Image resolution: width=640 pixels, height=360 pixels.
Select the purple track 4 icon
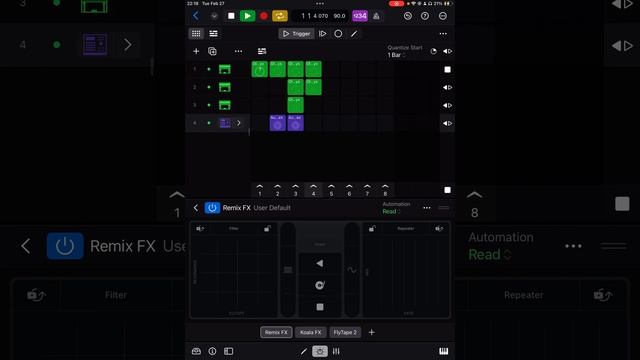[x=225, y=123]
